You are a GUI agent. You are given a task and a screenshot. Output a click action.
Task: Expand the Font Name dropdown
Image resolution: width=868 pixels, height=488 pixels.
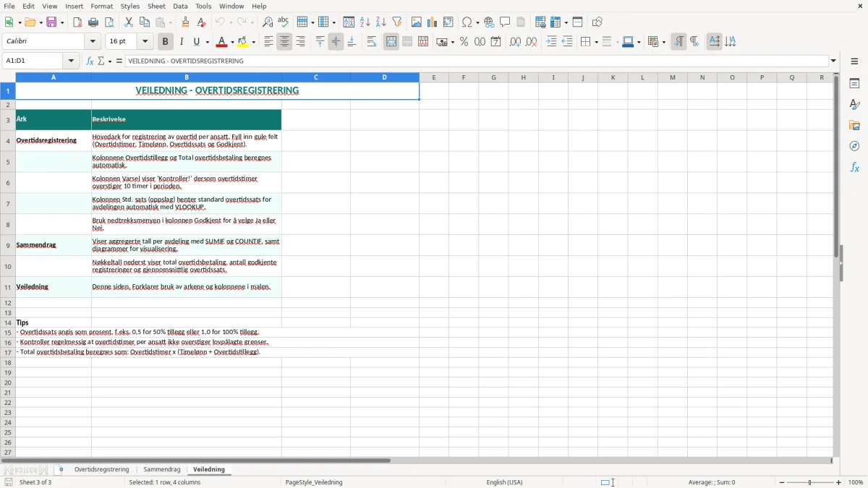[93, 42]
